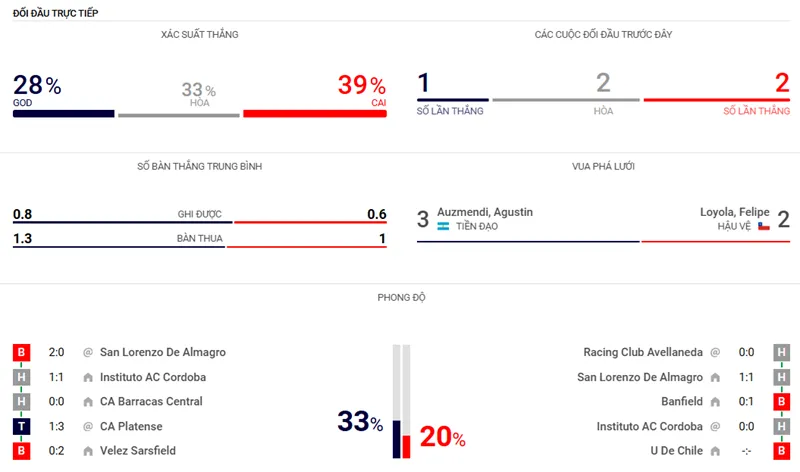Click the @ away icon beside CA Platense

click(x=88, y=427)
